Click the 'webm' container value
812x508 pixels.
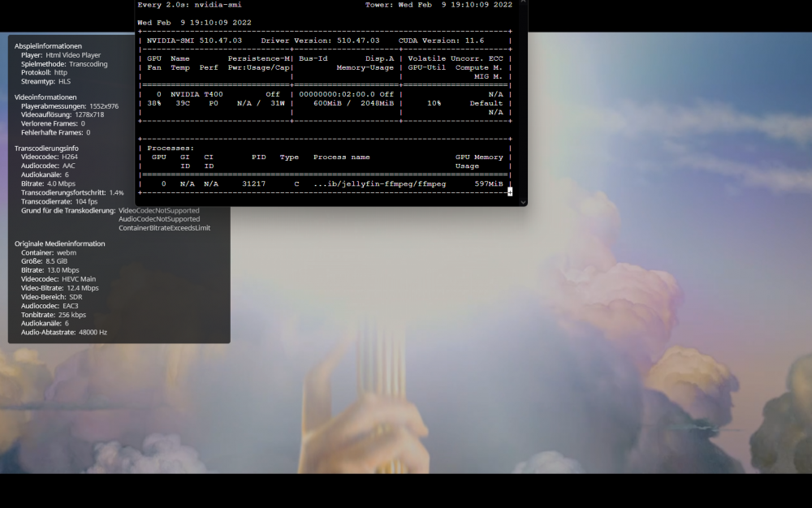(67, 252)
